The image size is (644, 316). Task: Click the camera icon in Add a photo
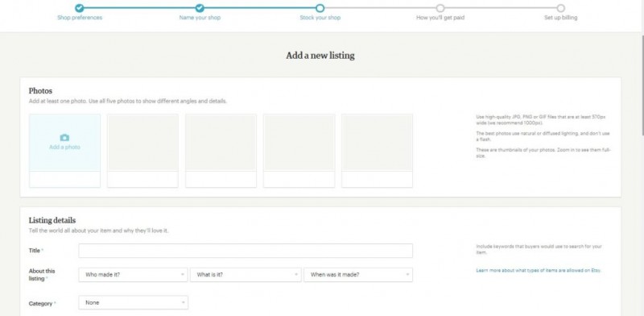coord(64,138)
